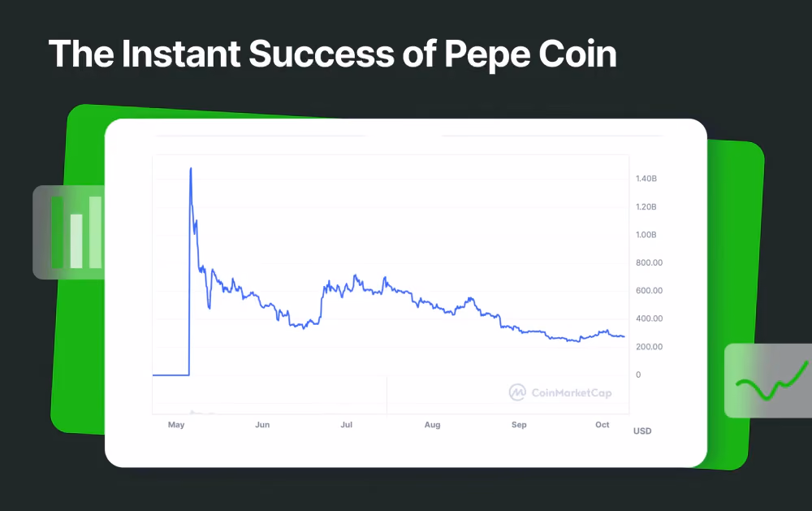Select the Oct label on x-axis

tap(603, 424)
